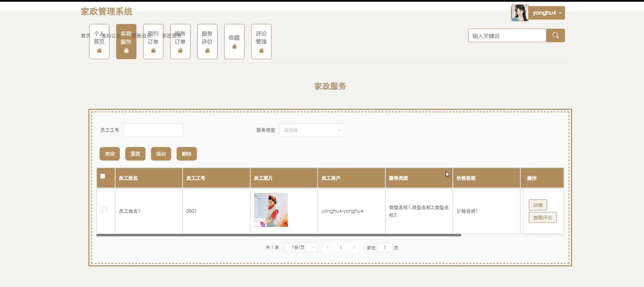The width and height of the screenshot is (644, 287).
Task: Click house icon under 收藏 tab
Action: coord(234,46)
